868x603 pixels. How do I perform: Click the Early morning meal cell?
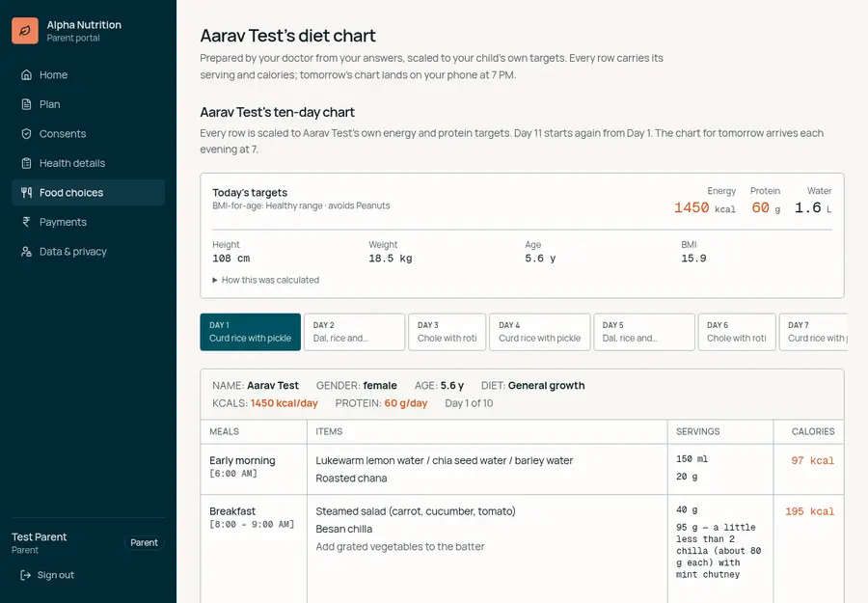click(254, 469)
